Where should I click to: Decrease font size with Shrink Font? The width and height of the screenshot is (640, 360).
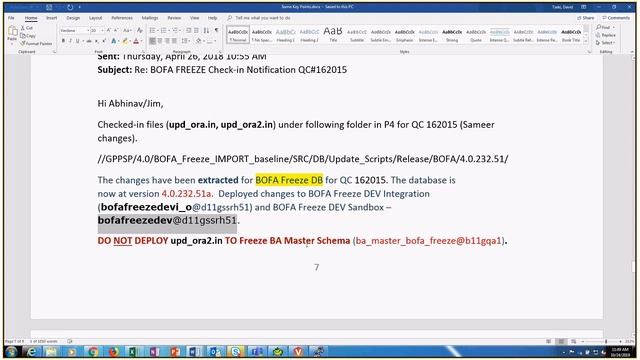click(116, 31)
